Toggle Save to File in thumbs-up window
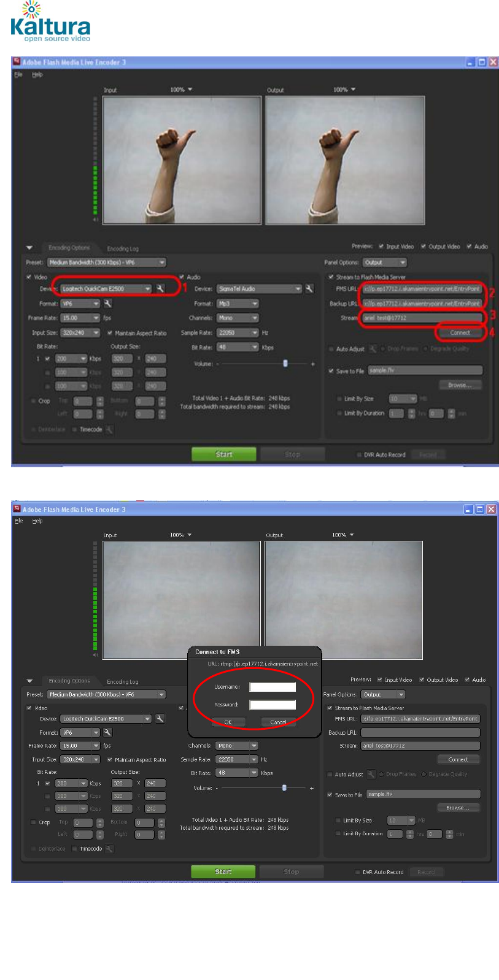499x980 pixels. click(331, 371)
